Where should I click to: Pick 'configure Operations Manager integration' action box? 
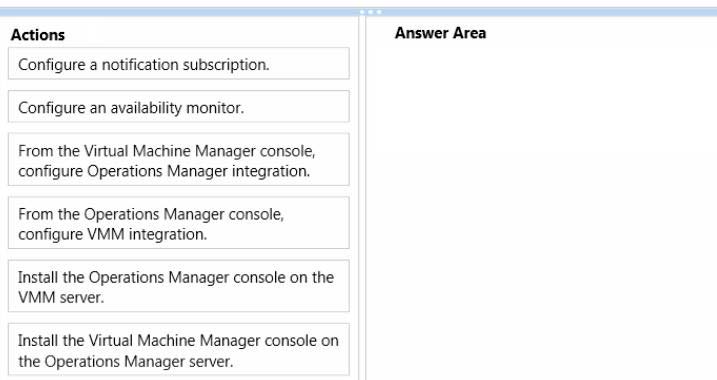[x=179, y=160]
